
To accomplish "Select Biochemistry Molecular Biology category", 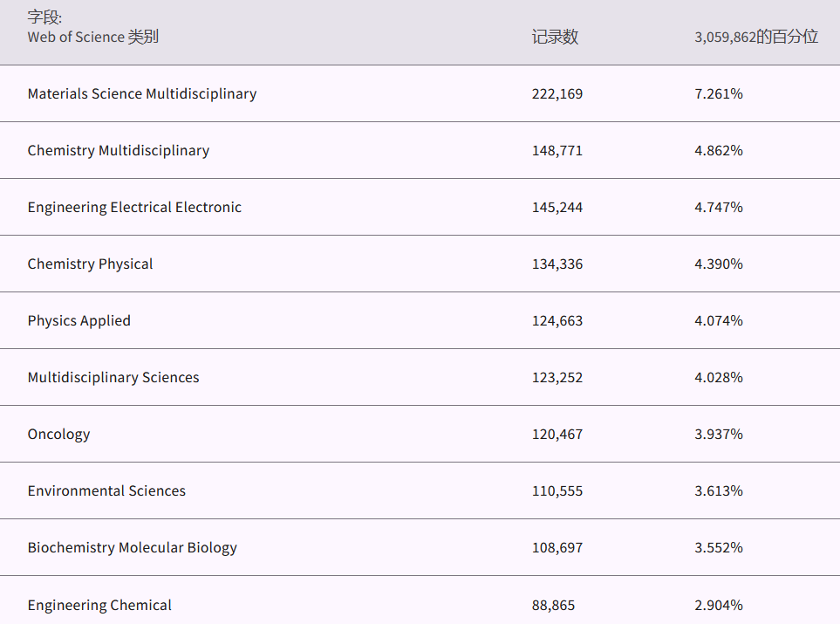I will [x=133, y=547].
